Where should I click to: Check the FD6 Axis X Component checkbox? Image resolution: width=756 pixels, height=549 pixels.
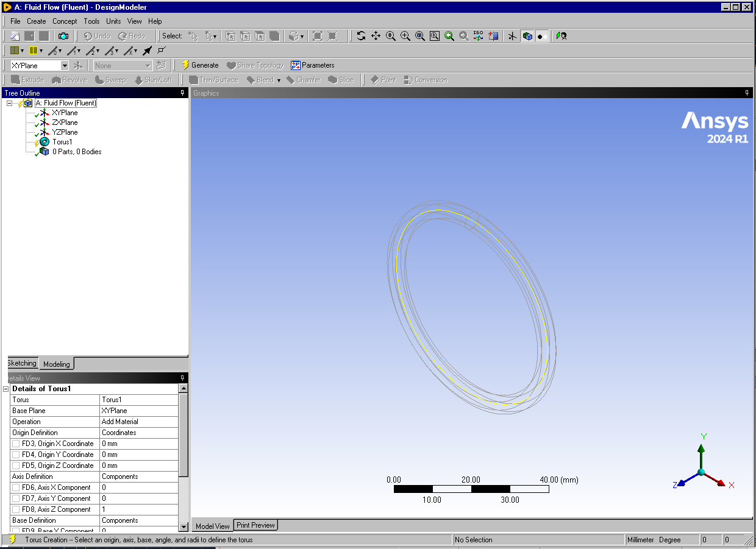[16, 487]
